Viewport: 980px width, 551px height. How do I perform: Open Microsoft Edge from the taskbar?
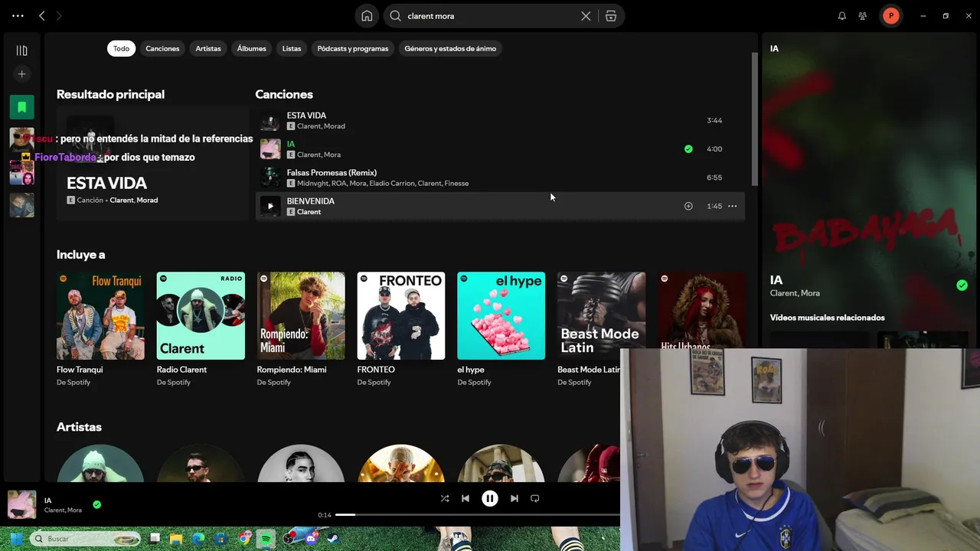[198, 539]
